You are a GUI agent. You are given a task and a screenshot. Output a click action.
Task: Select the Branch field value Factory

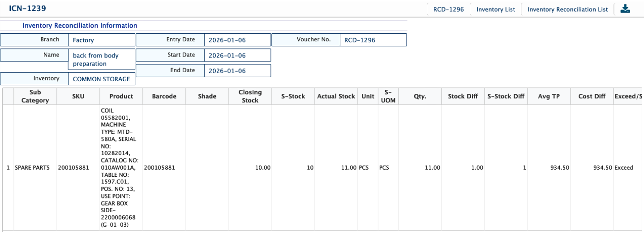coord(101,40)
